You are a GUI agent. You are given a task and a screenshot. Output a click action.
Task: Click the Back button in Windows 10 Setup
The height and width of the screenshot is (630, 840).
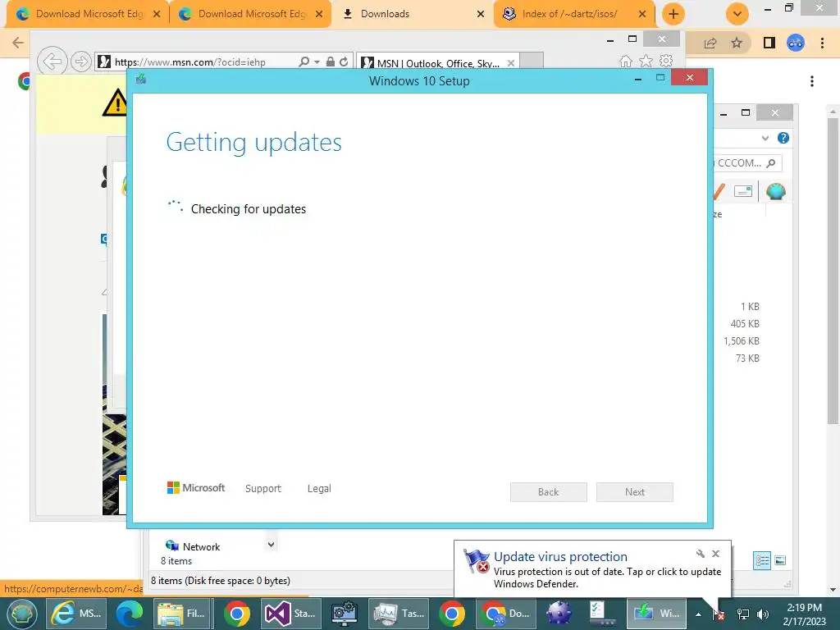pos(549,492)
